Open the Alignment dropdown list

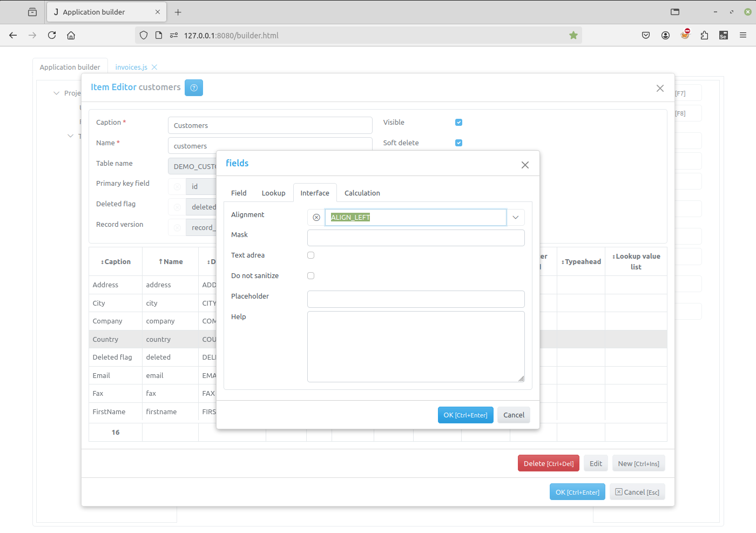tap(516, 217)
